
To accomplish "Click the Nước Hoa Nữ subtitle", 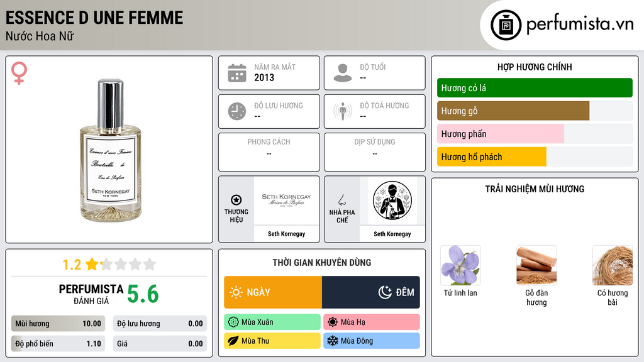I will 40,36.
